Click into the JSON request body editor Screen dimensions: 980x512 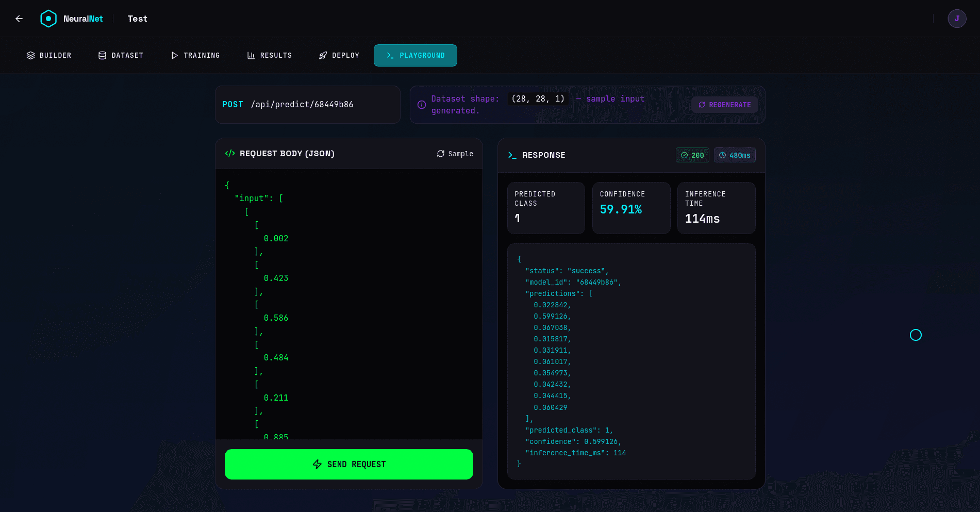(x=349, y=304)
